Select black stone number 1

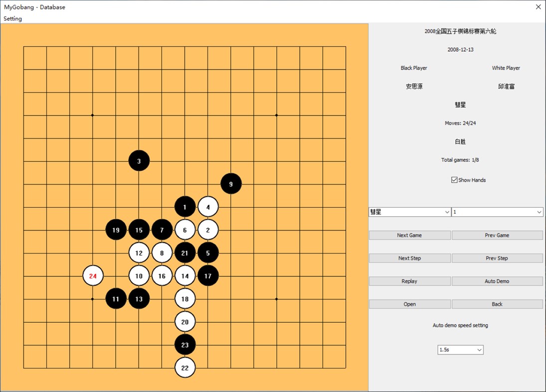(x=185, y=207)
